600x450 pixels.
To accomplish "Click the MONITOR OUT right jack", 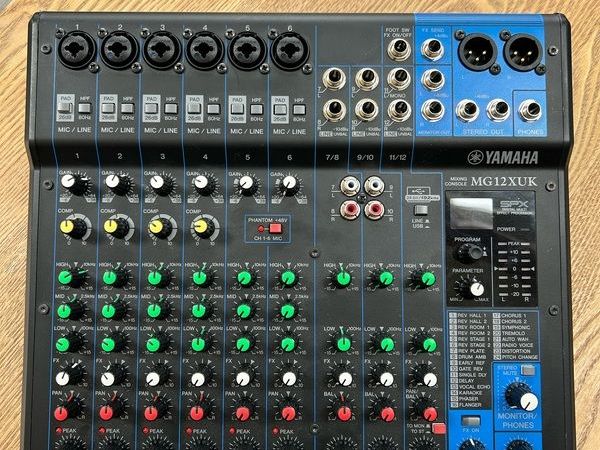I will pos(433,110).
